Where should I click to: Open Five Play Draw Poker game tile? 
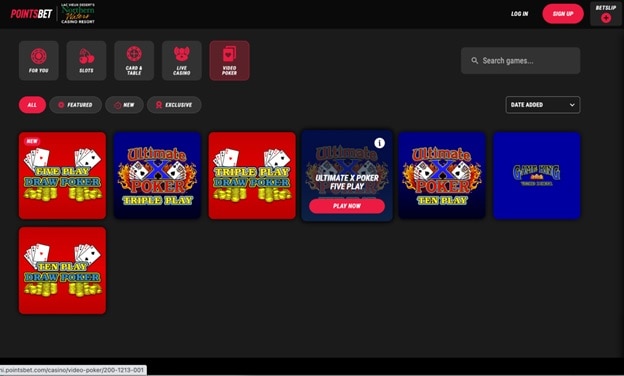tap(62, 175)
